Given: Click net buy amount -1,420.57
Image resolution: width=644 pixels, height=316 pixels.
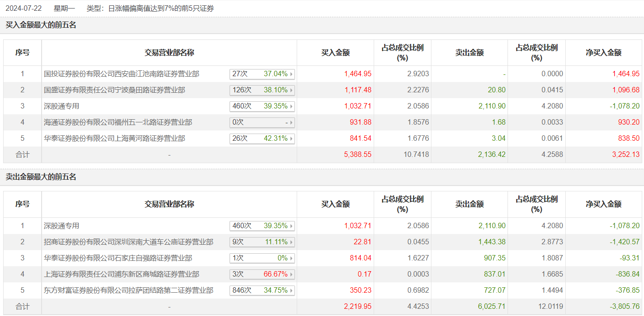Looking at the screenshot, I should point(625,242).
